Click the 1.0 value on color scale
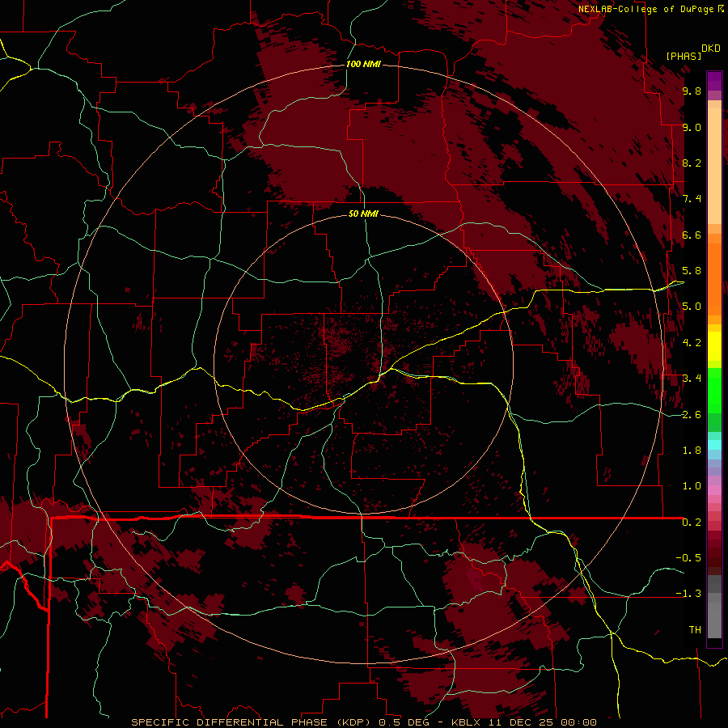 [x=692, y=486]
